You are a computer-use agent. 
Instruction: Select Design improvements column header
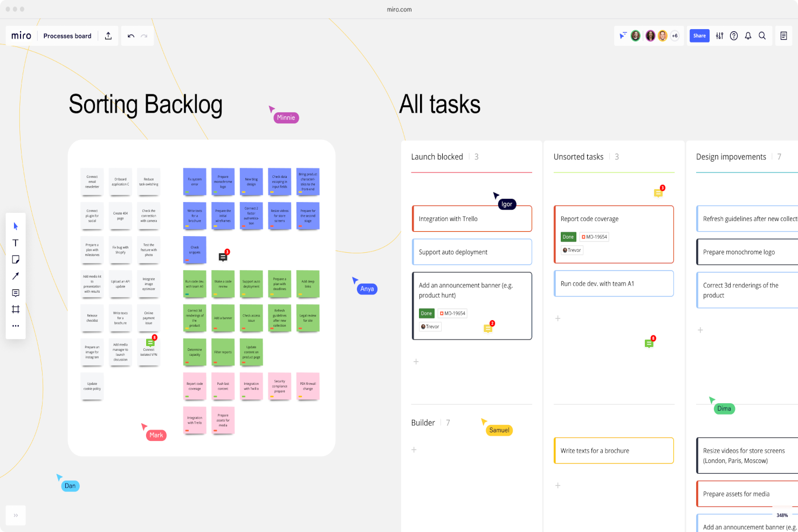[731, 157]
